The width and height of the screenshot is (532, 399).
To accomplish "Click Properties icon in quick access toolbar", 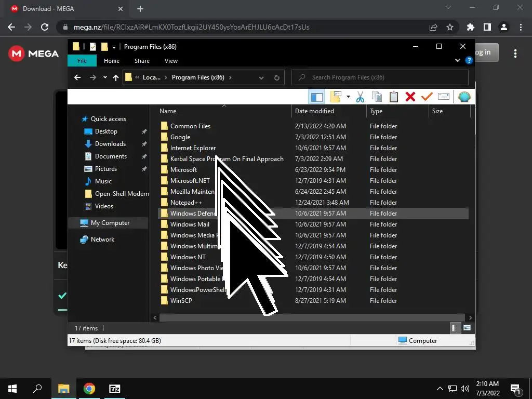I will 92,46.
